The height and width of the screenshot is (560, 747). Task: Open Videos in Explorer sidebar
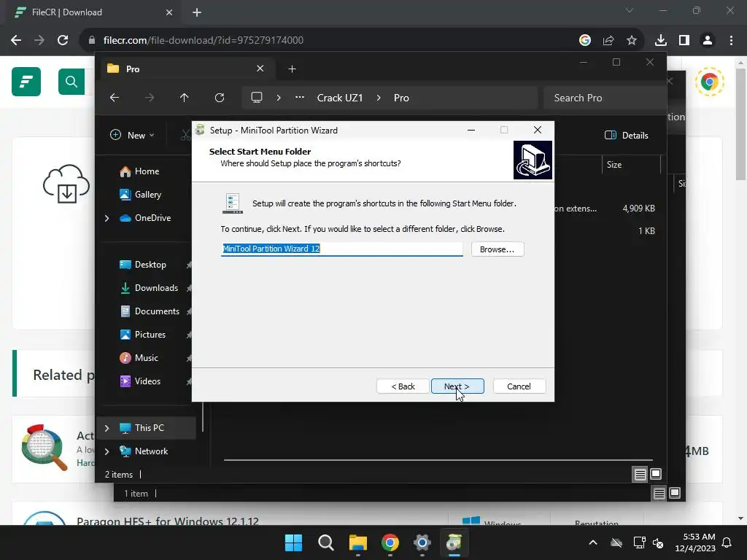(x=147, y=381)
